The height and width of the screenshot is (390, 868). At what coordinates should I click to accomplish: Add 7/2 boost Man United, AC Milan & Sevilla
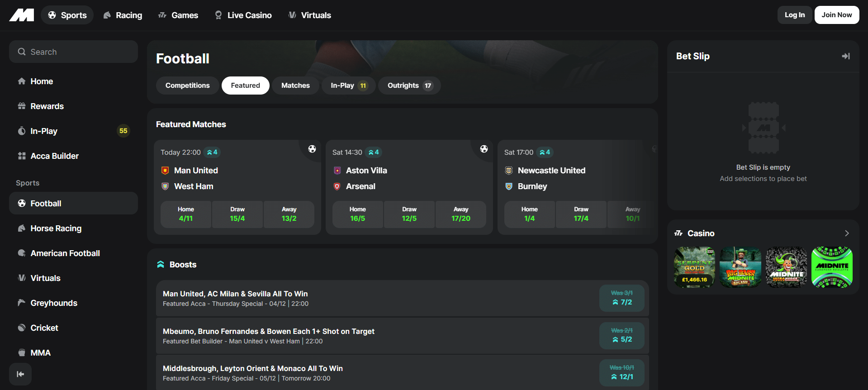coord(622,298)
